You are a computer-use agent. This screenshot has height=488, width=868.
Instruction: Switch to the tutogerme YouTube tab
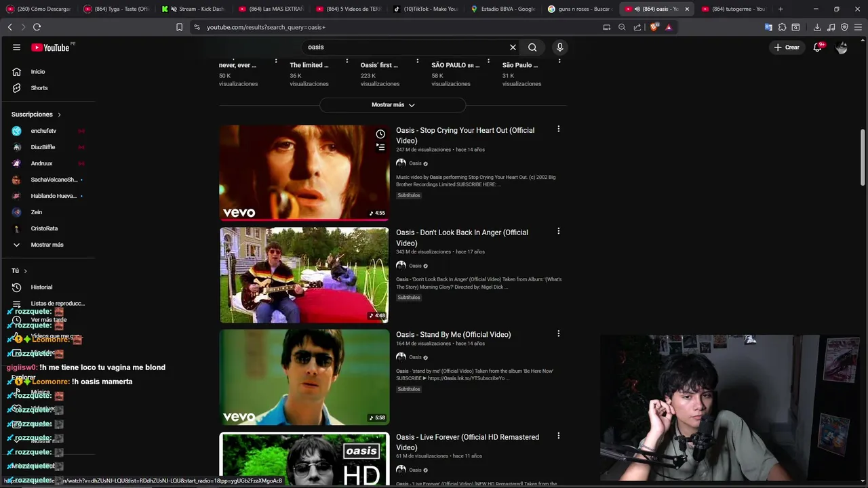tap(734, 9)
